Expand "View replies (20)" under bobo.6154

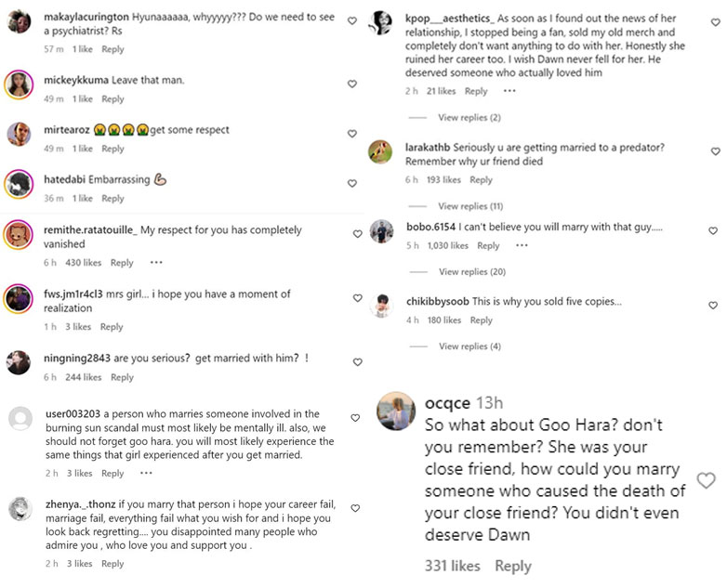tap(471, 272)
